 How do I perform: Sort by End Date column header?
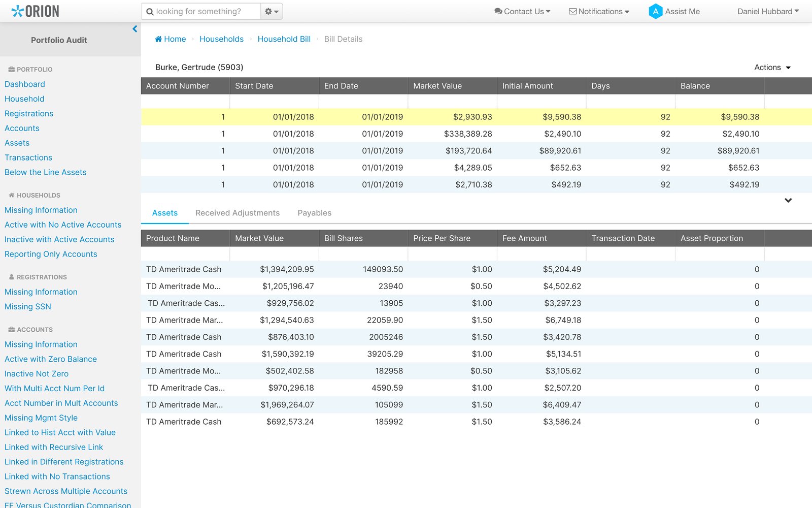tap(363, 86)
